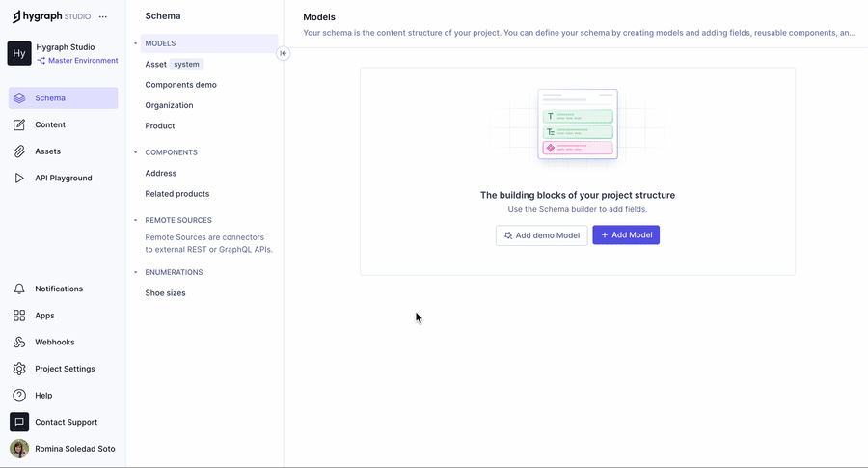The image size is (868, 468).
Task: Click the Apps grid icon
Action: click(x=19, y=316)
